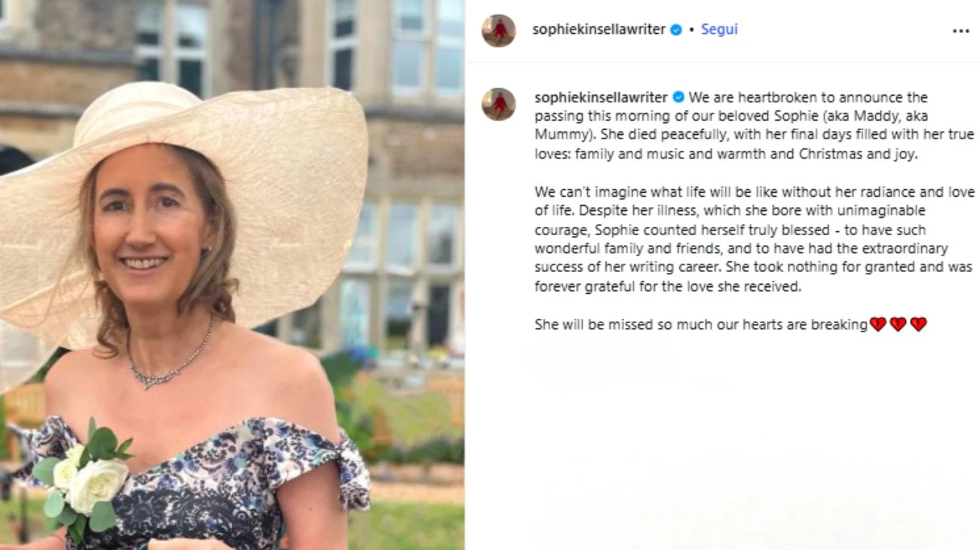Image resolution: width=980 pixels, height=550 pixels.
Task: Follow the account by clicking Segui
Action: click(718, 30)
